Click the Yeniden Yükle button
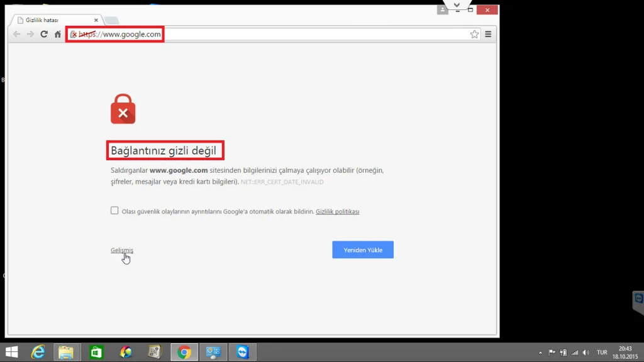The height and width of the screenshot is (362, 644). pos(363,250)
